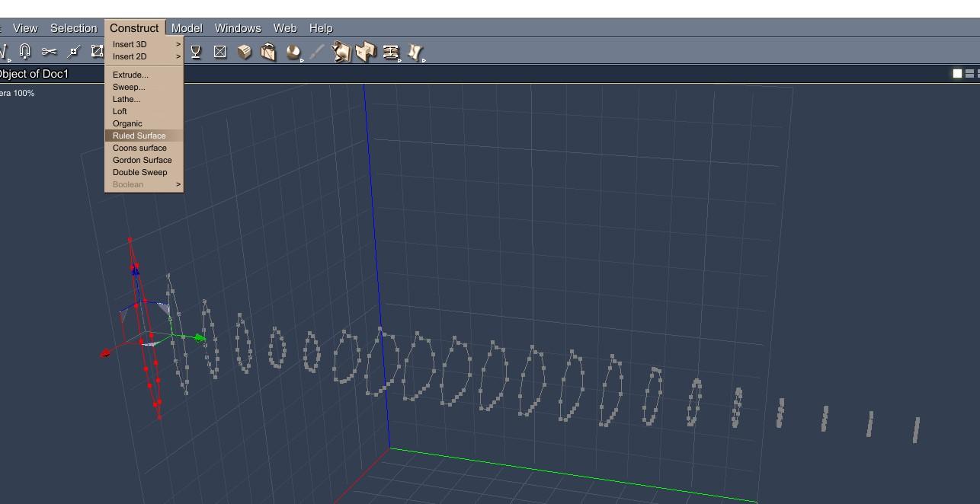The height and width of the screenshot is (504, 980).
Task: Choose Extrude... from Construct menu
Action: [x=144, y=75]
